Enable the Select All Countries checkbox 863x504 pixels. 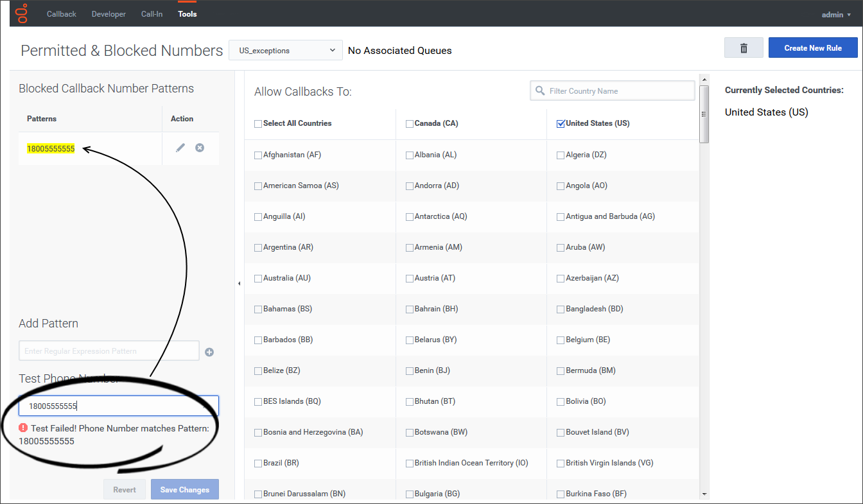pyautogui.click(x=257, y=123)
